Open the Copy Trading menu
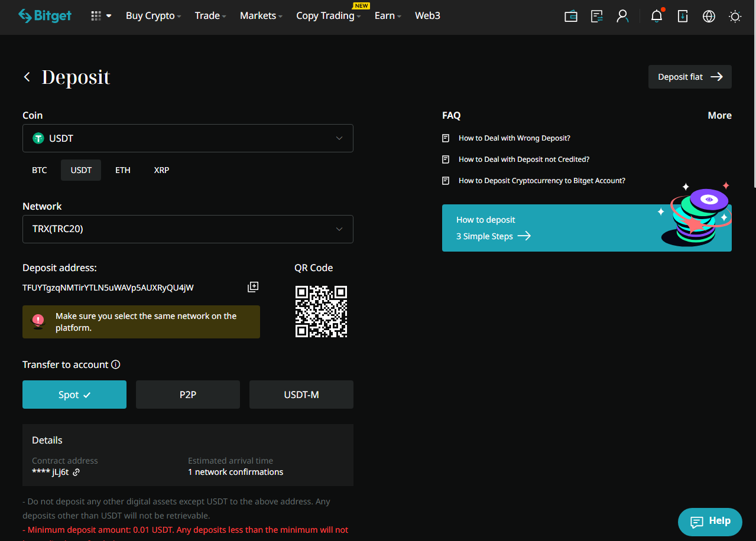The width and height of the screenshot is (756, 541). tap(329, 16)
